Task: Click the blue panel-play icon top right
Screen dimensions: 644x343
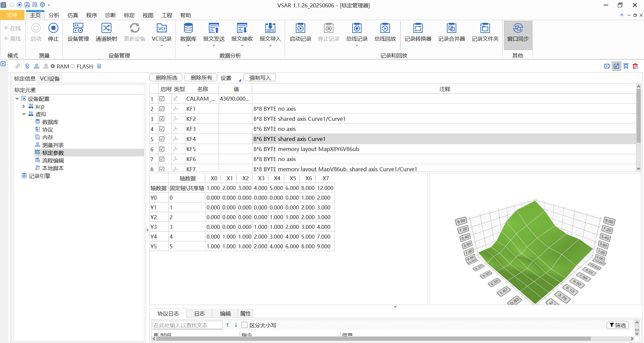Action: [607, 66]
